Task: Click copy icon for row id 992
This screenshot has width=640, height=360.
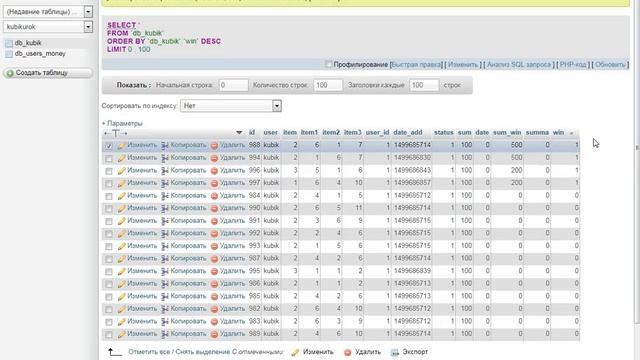Action: pos(164,234)
